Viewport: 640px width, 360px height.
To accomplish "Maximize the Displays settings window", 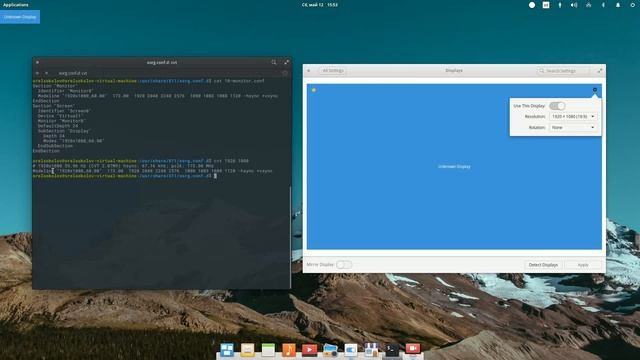I will coord(600,71).
